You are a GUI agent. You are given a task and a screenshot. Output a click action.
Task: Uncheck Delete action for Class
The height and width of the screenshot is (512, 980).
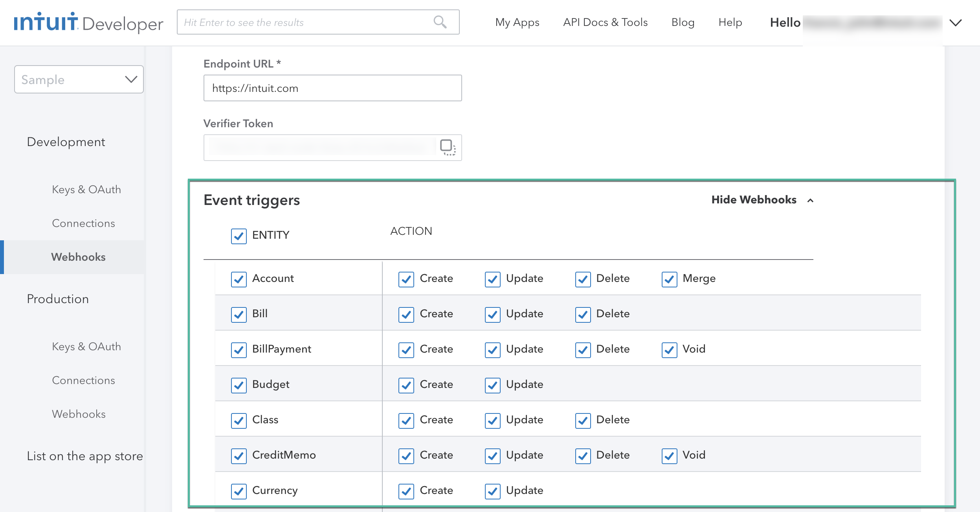583,421
